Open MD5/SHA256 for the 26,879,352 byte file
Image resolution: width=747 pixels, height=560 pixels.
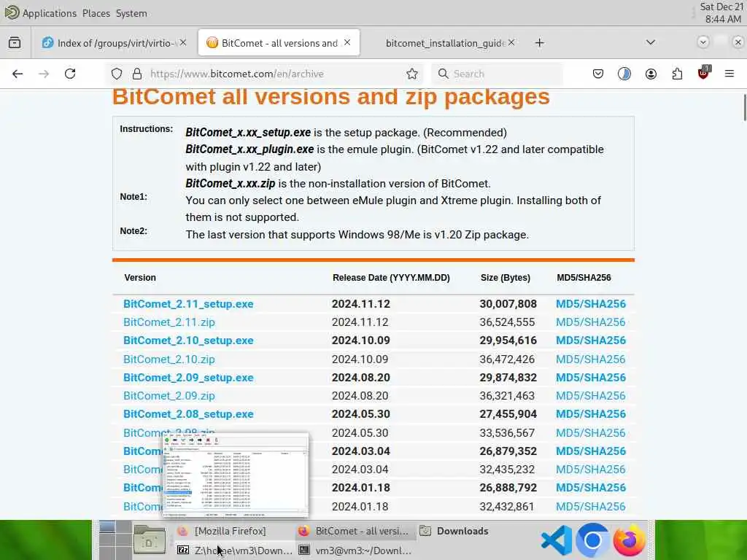pos(591,451)
